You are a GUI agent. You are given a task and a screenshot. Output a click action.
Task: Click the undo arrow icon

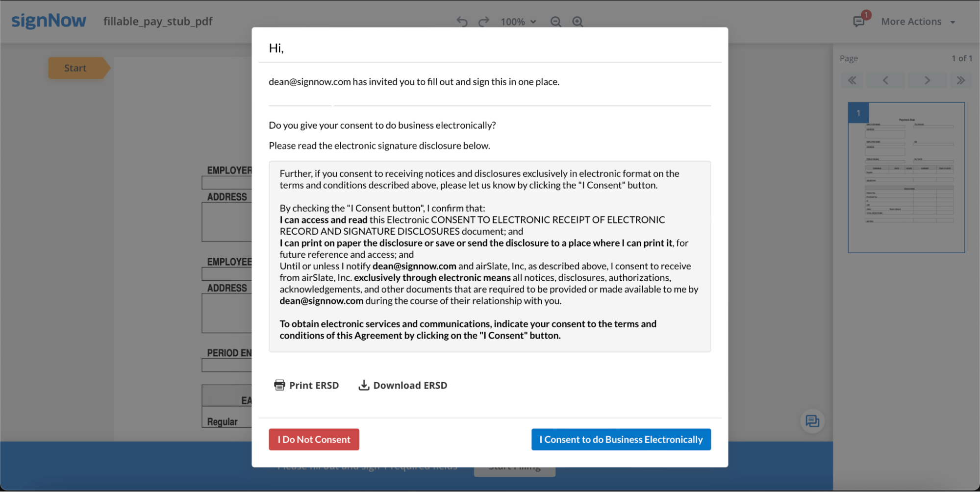pyautogui.click(x=461, y=22)
